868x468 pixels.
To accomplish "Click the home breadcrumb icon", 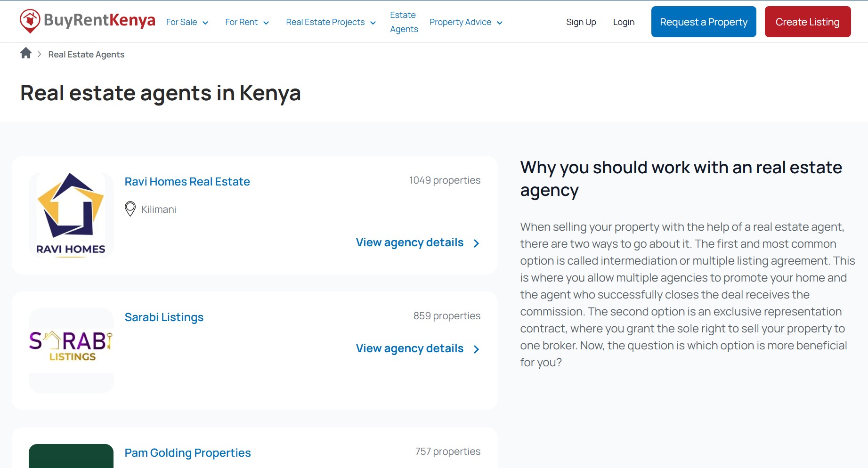I will [x=26, y=53].
